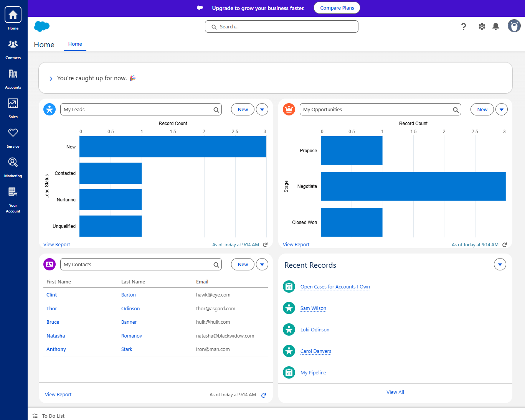Open the Sales section from the sidebar
Image resolution: width=525 pixels, height=420 pixels.
[13, 107]
